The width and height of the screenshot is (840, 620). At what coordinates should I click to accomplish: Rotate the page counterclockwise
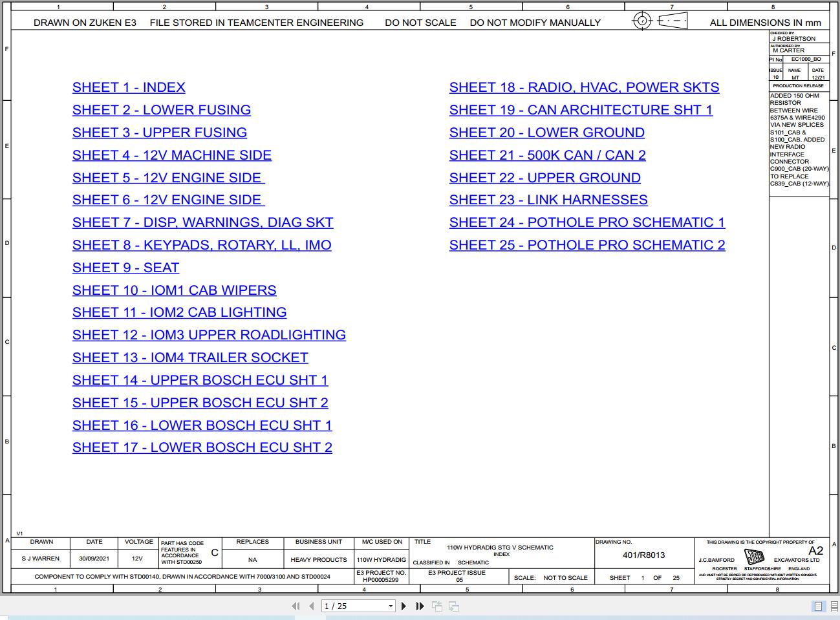coord(437,606)
